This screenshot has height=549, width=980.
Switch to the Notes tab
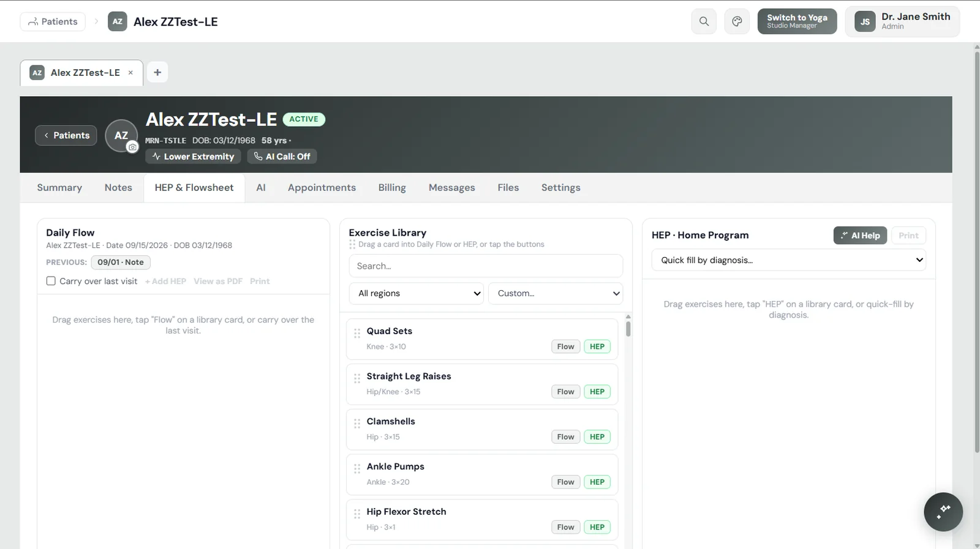tap(118, 188)
